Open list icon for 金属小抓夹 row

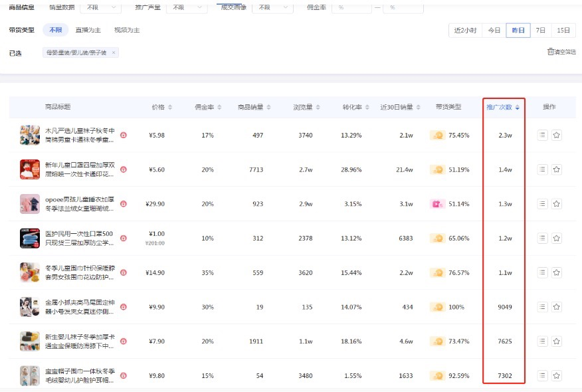tap(542, 307)
